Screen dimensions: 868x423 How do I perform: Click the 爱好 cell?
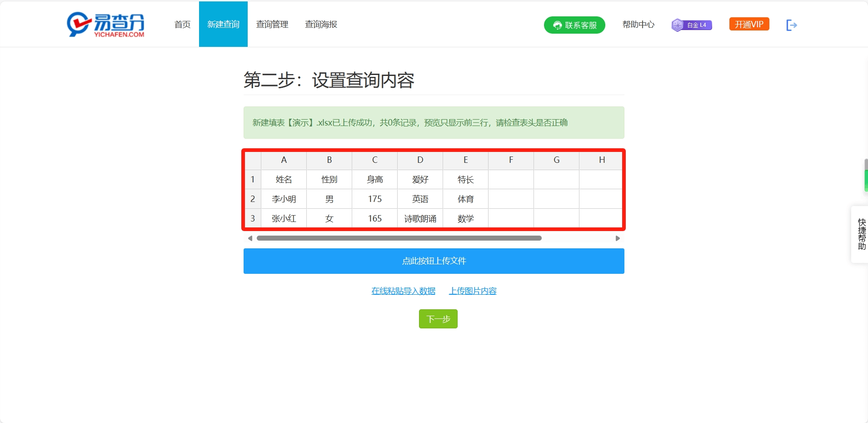(420, 180)
